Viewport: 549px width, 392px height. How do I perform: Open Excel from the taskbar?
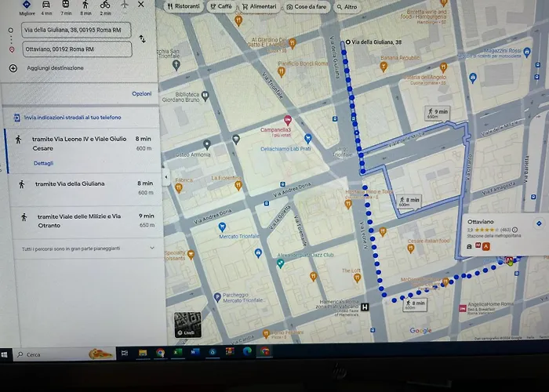[x=177, y=352]
